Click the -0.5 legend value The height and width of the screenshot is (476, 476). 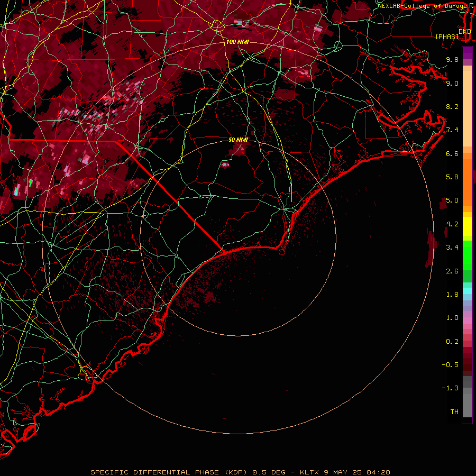pos(450,365)
